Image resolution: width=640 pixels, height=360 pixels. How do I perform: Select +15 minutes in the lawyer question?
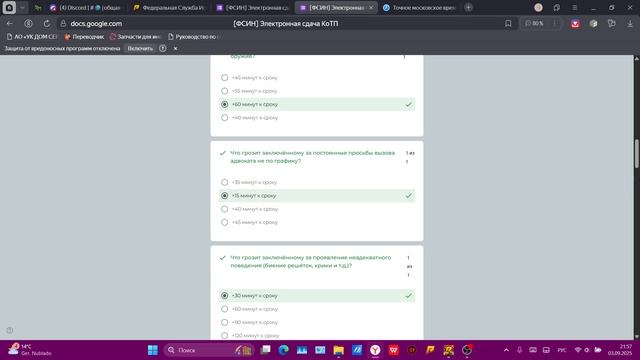224,196
